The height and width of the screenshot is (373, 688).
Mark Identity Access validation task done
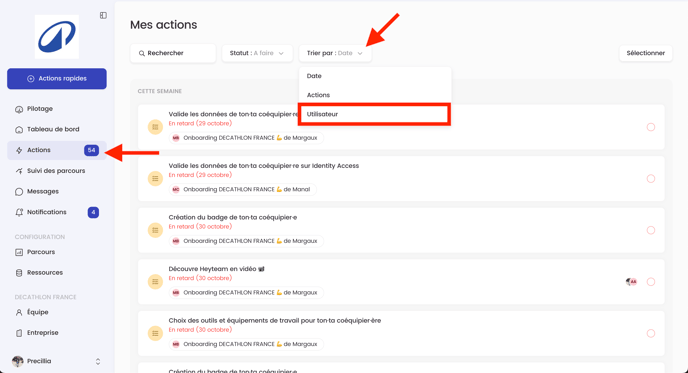pyautogui.click(x=651, y=179)
